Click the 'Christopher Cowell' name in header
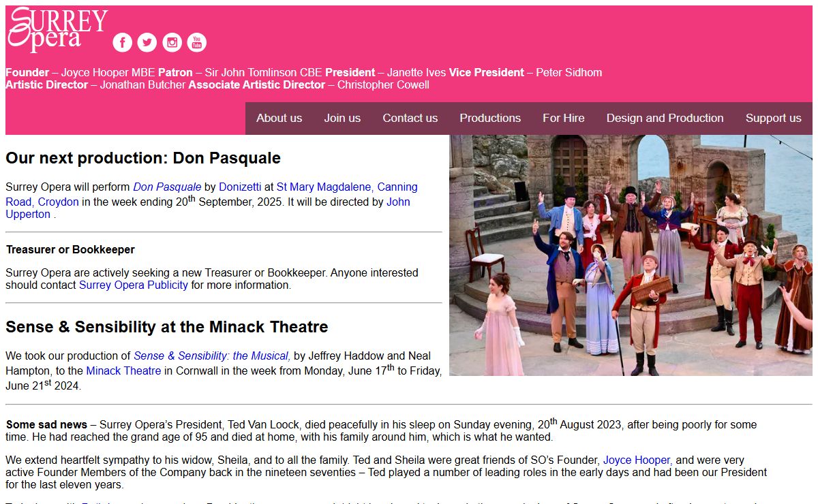This screenshot has height=504, width=818. point(383,85)
